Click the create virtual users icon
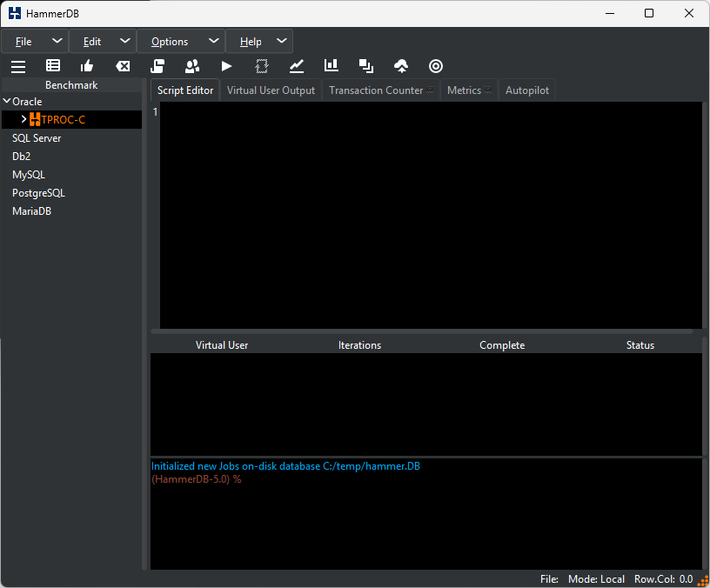 tap(192, 66)
